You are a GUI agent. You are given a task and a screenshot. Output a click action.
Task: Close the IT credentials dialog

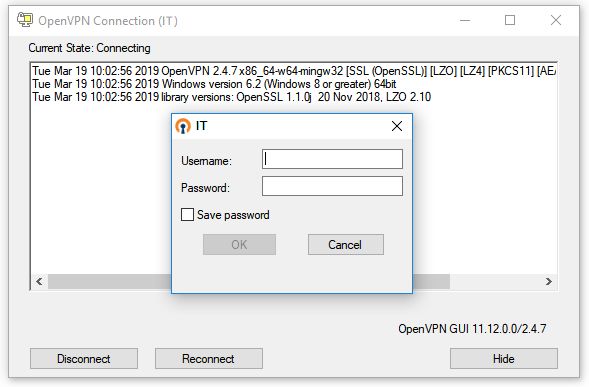397,126
